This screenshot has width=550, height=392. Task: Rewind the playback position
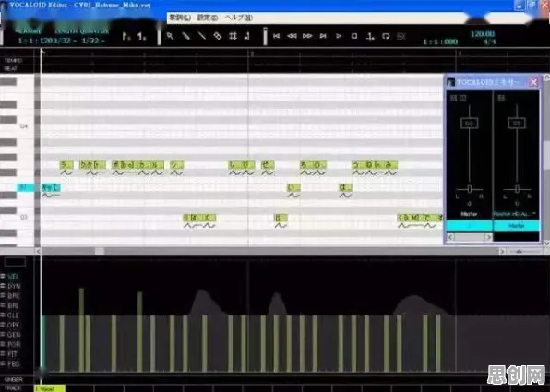(x=292, y=36)
